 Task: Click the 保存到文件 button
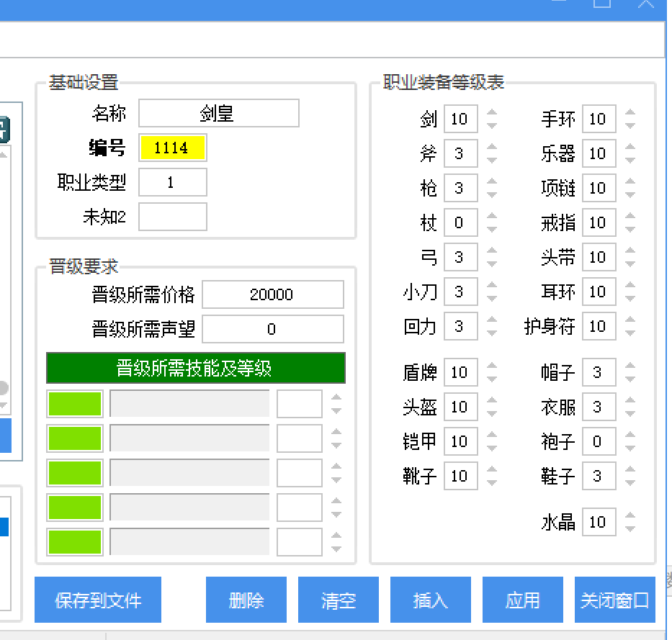(x=97, y=600)
